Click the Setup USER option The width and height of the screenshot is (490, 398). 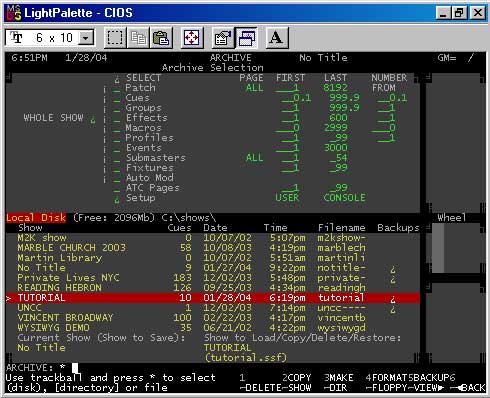click(x=287, y=198)
